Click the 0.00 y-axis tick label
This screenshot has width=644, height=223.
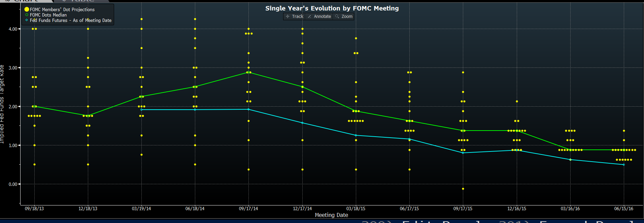(13, 184)
